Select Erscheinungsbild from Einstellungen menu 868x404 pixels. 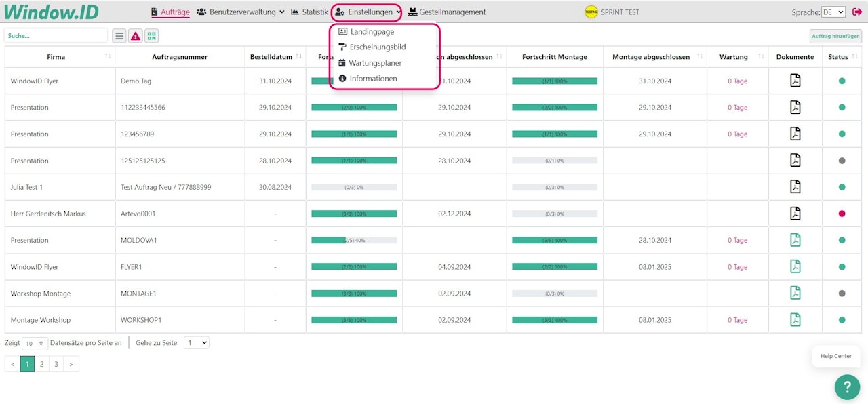[377, 47]
